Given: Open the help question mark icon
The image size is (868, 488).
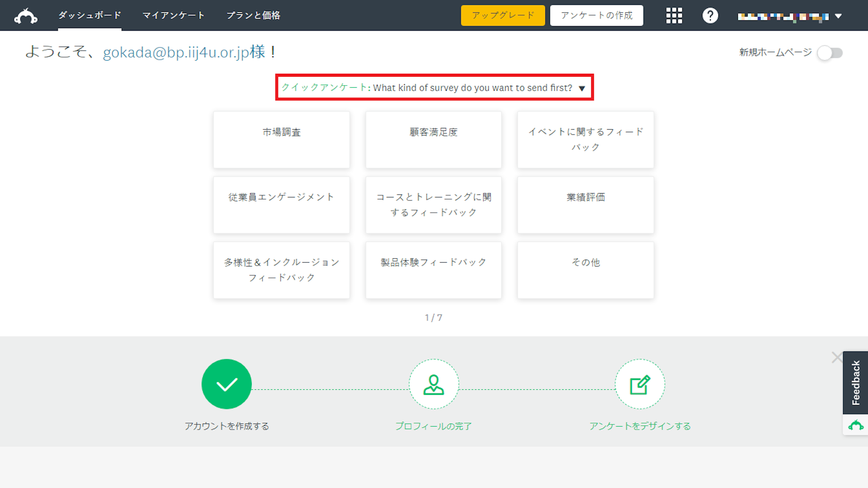Looking at the screenshot, I should [710, 16].
